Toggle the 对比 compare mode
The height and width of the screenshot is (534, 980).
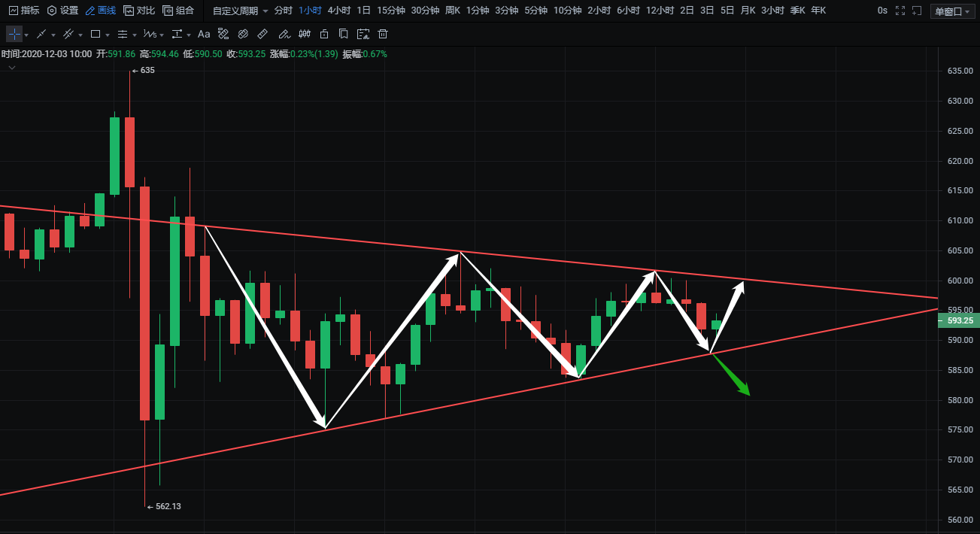pos(139,11)
